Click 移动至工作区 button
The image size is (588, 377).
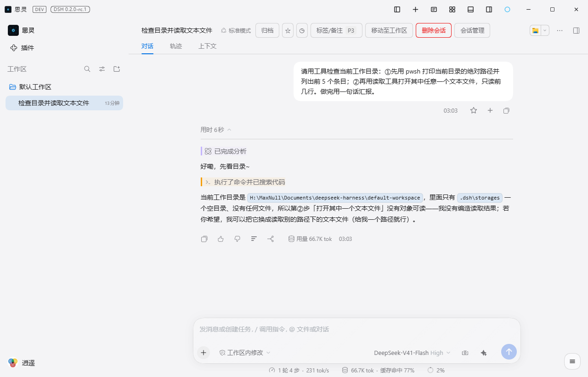click(389, 30)
